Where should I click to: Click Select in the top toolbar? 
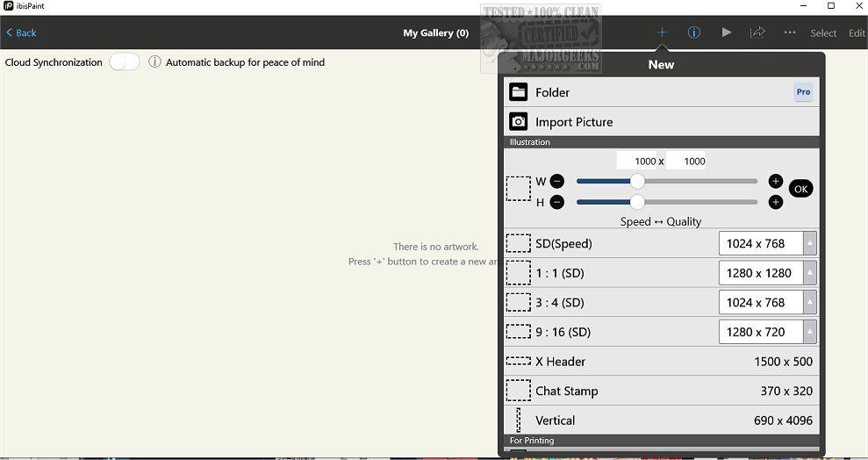point(823,33)
